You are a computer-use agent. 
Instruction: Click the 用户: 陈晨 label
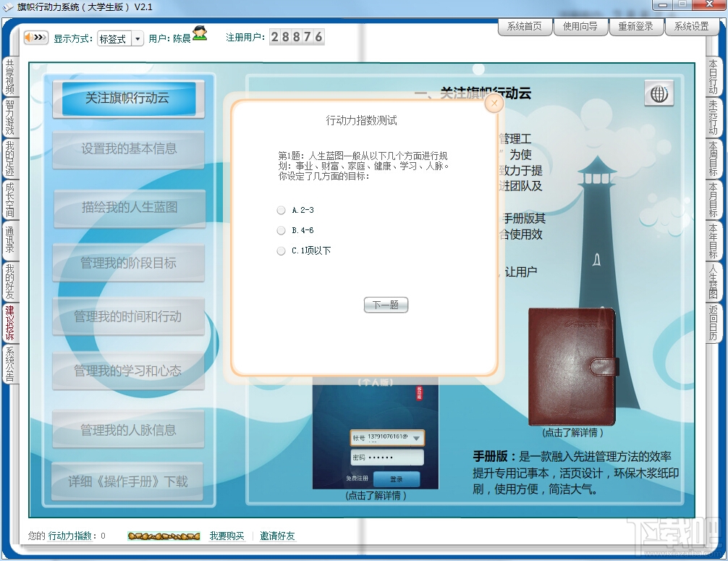point(169,38)
